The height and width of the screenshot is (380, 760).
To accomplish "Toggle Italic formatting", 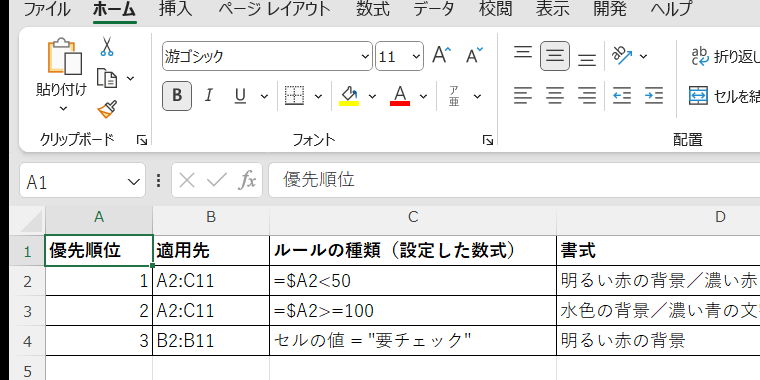I will click(208, 95).
